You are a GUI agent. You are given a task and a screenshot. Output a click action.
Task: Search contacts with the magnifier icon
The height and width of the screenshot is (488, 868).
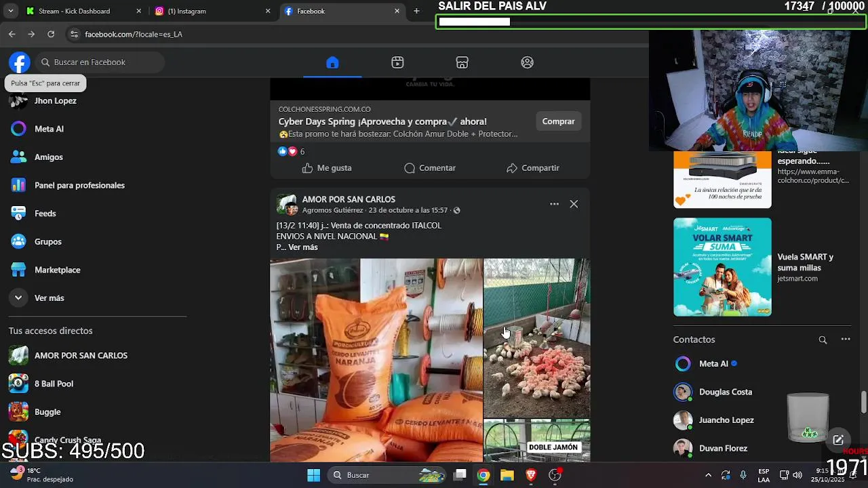click(823, 340)
